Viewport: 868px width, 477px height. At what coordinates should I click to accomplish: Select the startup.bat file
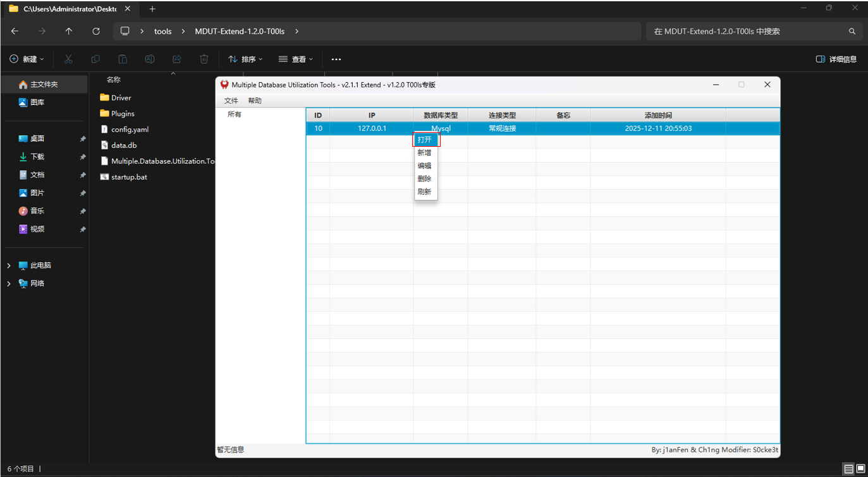point(124,177)
